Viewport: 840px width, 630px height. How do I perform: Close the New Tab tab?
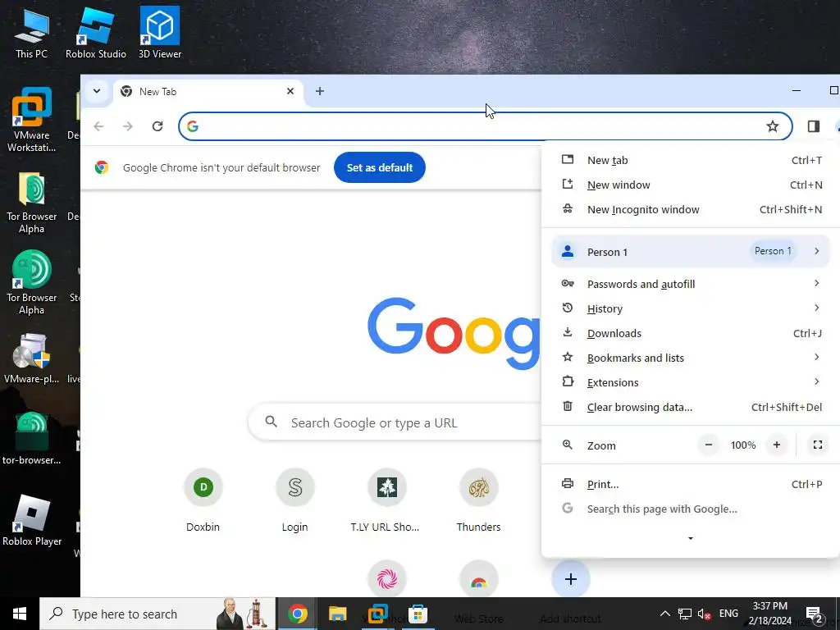point(290,91)
